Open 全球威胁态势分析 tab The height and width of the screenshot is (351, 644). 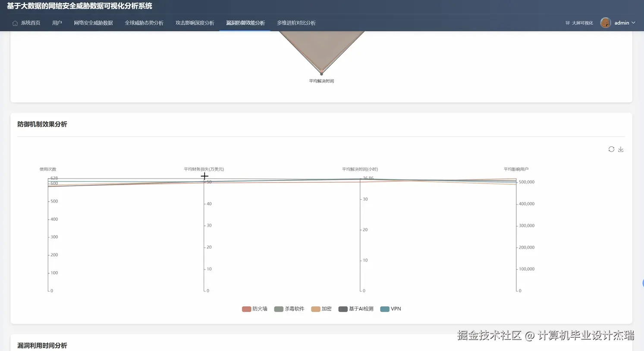[144, 23]
